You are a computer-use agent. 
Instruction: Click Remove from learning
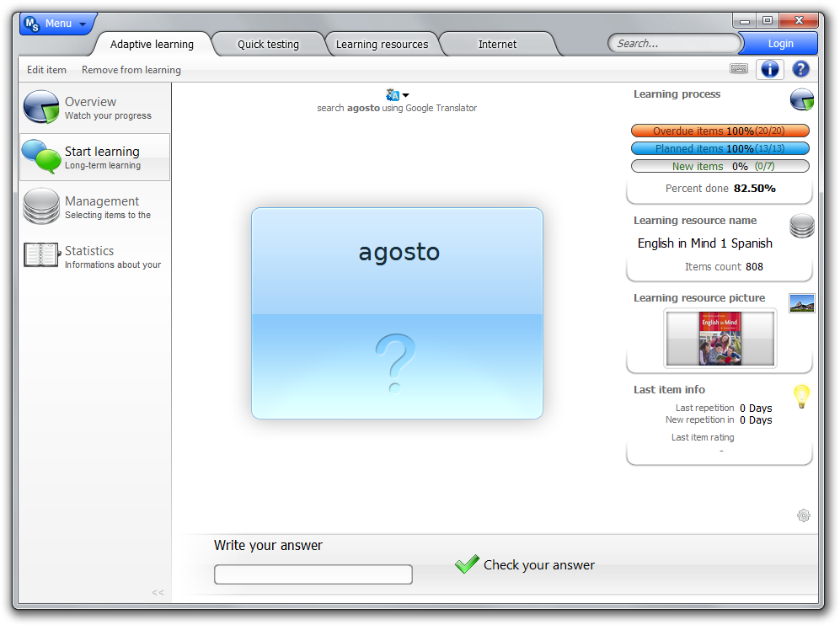[x=131, y=70]
